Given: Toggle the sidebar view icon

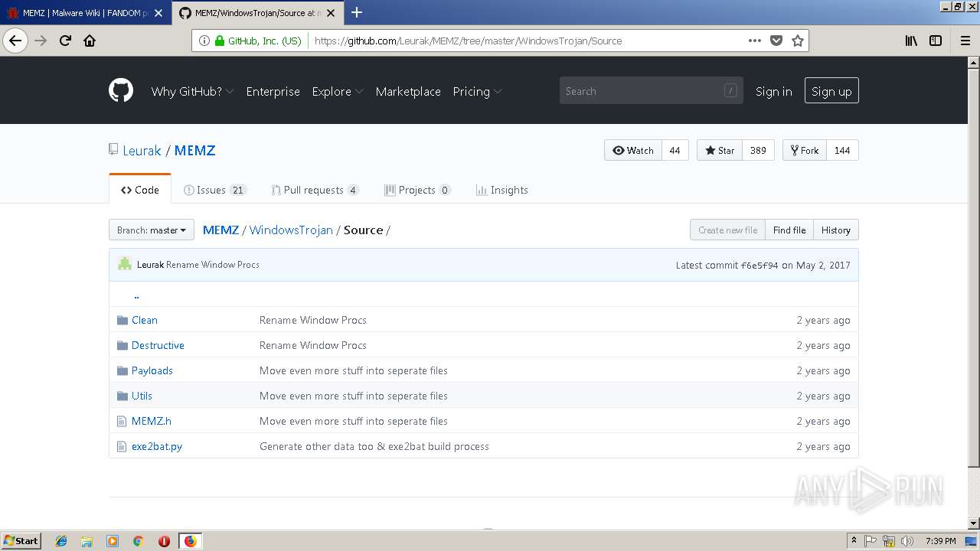Looking at the screenshot, I should tap(936, 41).
